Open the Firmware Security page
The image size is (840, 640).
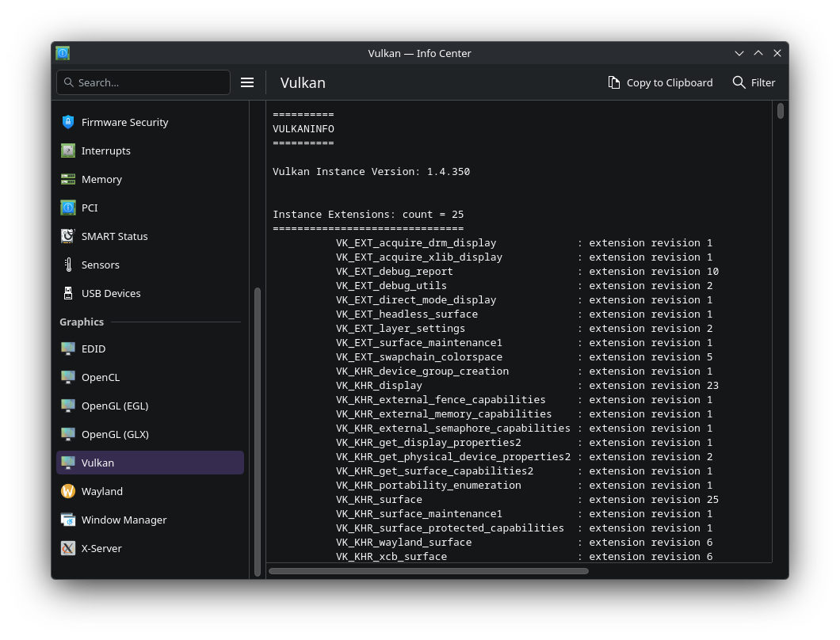[x=150, y=122]
